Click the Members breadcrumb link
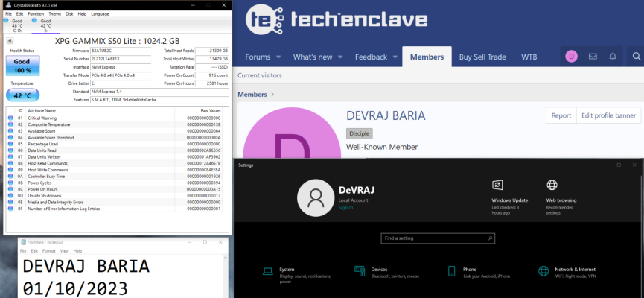Viewport: 644px width, 298px height. tap(252, 95)
